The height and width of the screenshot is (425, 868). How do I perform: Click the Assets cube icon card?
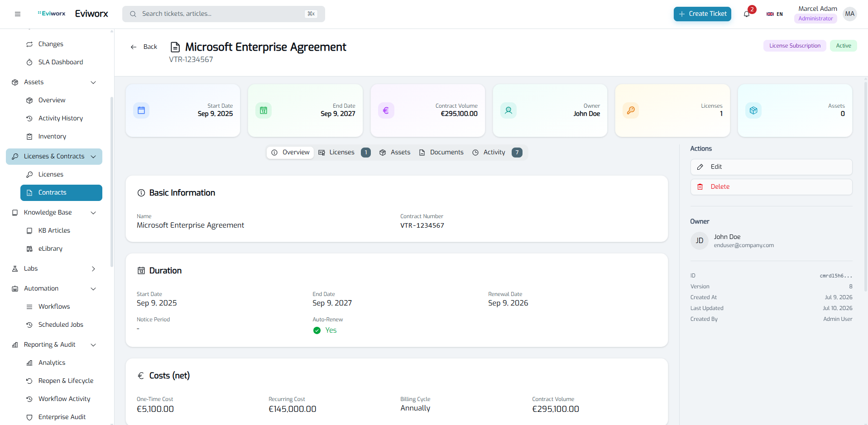(753, 110)
